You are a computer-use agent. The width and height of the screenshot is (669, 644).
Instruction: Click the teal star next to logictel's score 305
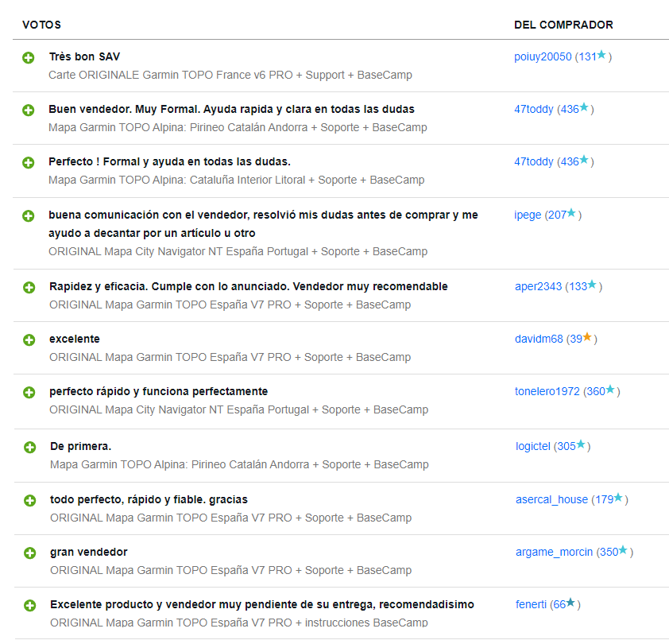581,444
